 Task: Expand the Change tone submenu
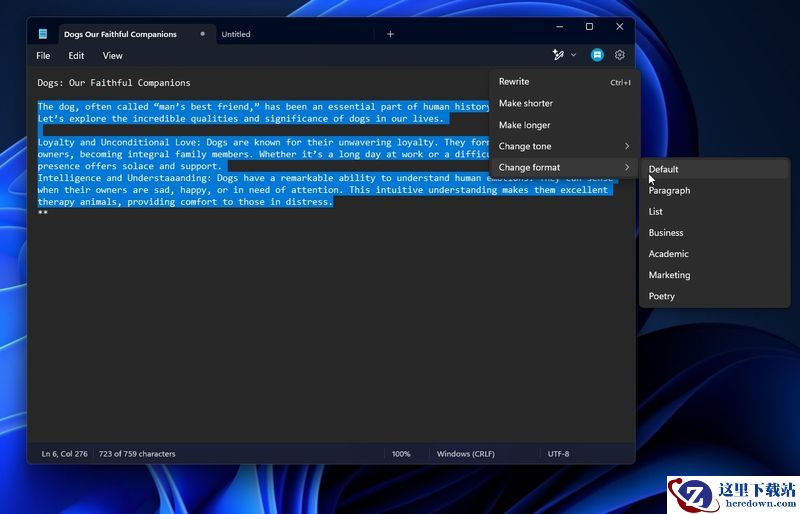(x=564, y=146)
